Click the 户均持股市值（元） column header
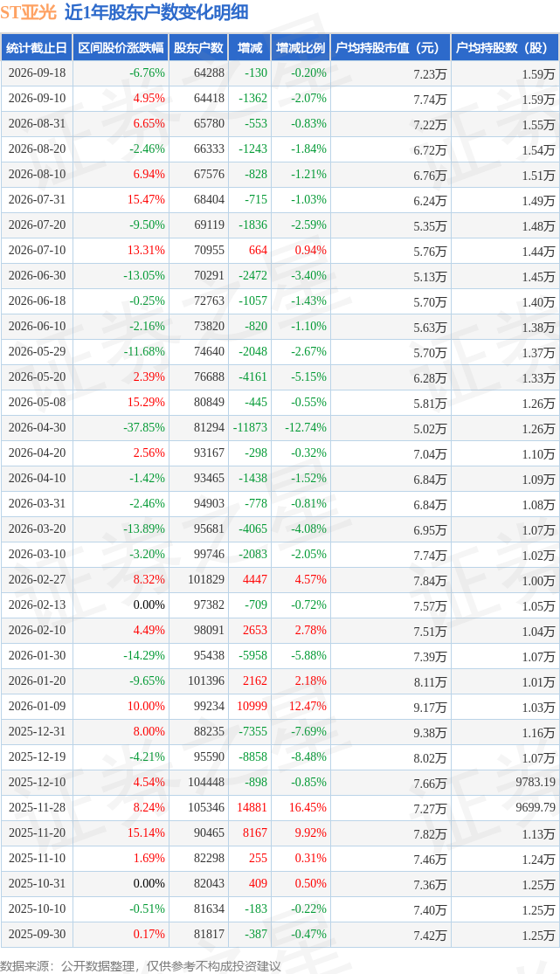560x974 pixels. pos(391,48)
